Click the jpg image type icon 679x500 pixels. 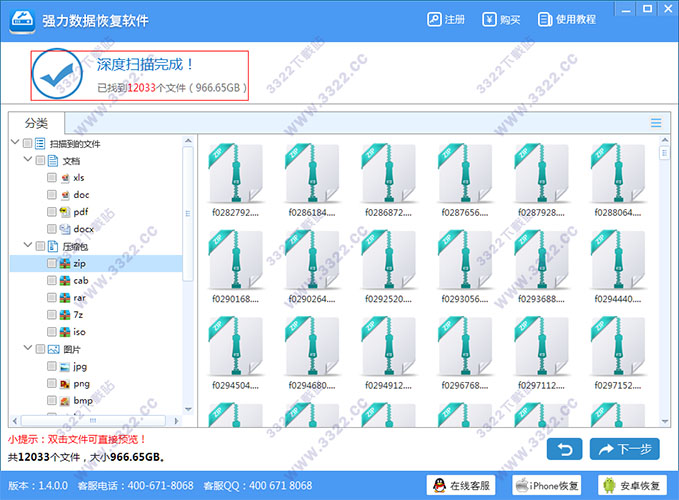[x=65, y=367]
